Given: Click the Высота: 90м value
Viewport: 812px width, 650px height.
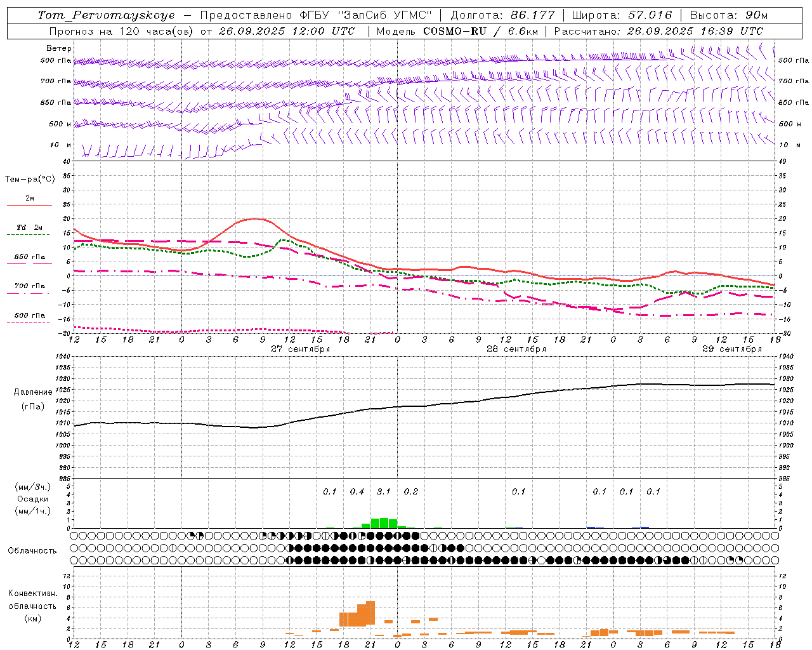Looking at the screenshot, I should point(728,15).
